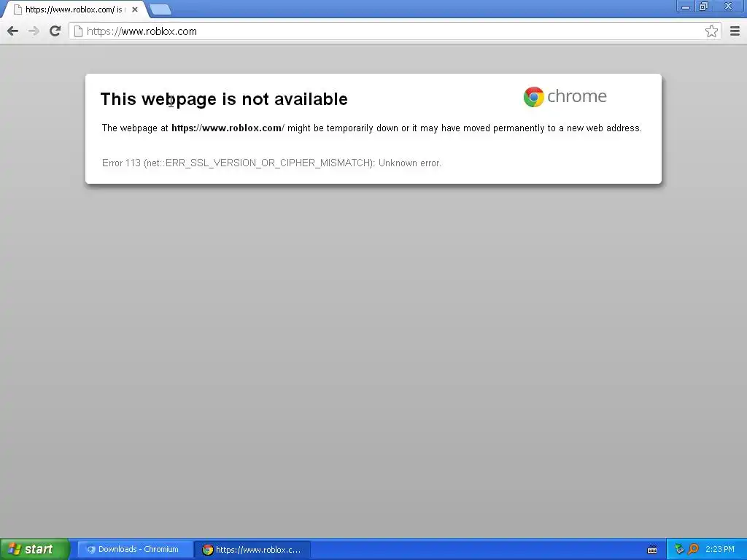Close the Chrome window

pyautogui.click(x=728, y=7)
